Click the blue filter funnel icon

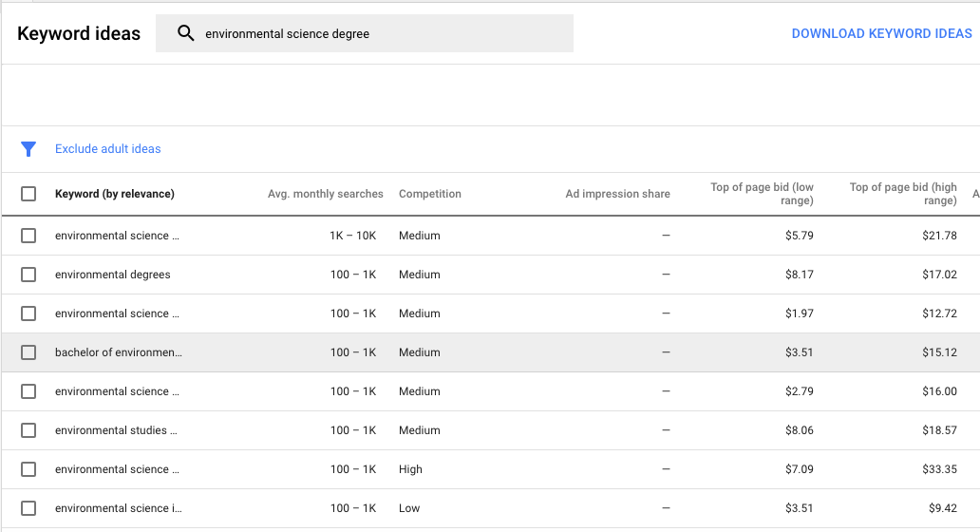(28, 149)
